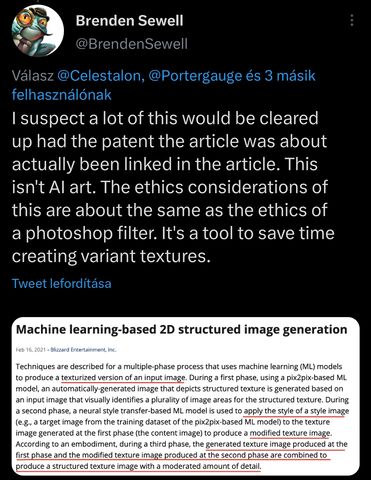Click the Feb 16, 2021 date
This screenshot has height=480, width=371.
(30, 350)
